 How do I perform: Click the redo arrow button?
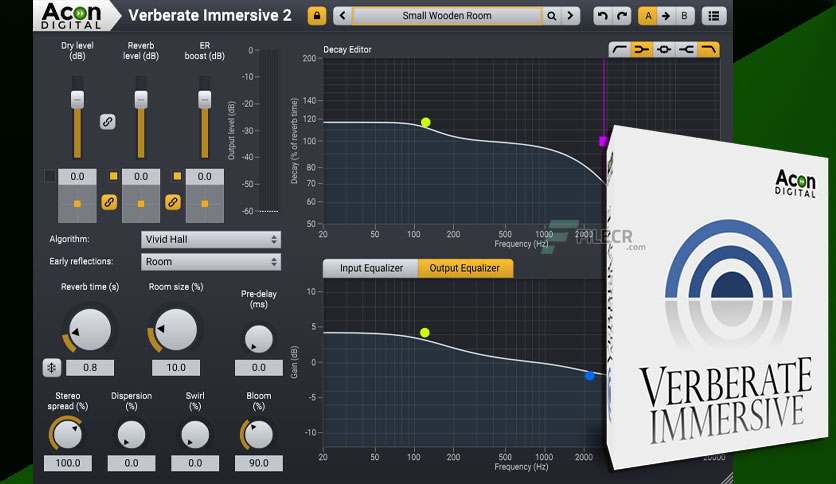point(622,16)
